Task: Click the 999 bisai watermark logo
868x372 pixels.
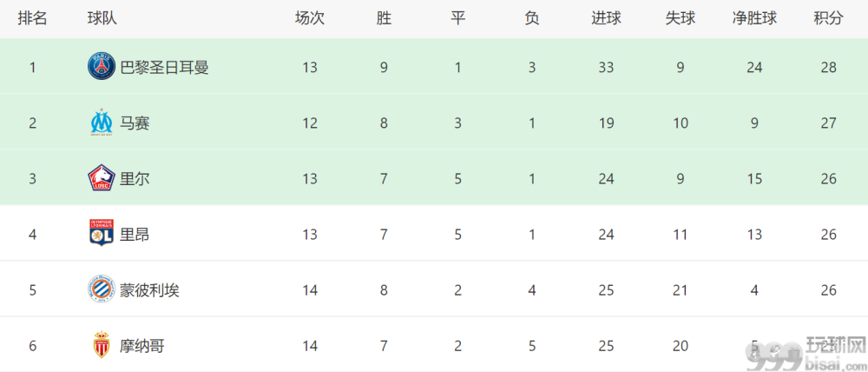Action: coord(806,353)
